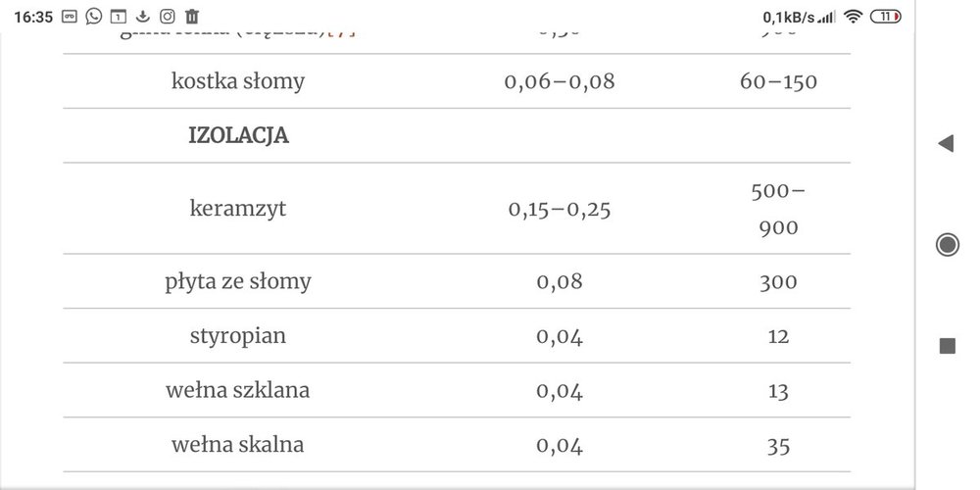The image size is (980, 490).
Task: Tap the płyta ze słomy cell
Action: tap(238, 282)
